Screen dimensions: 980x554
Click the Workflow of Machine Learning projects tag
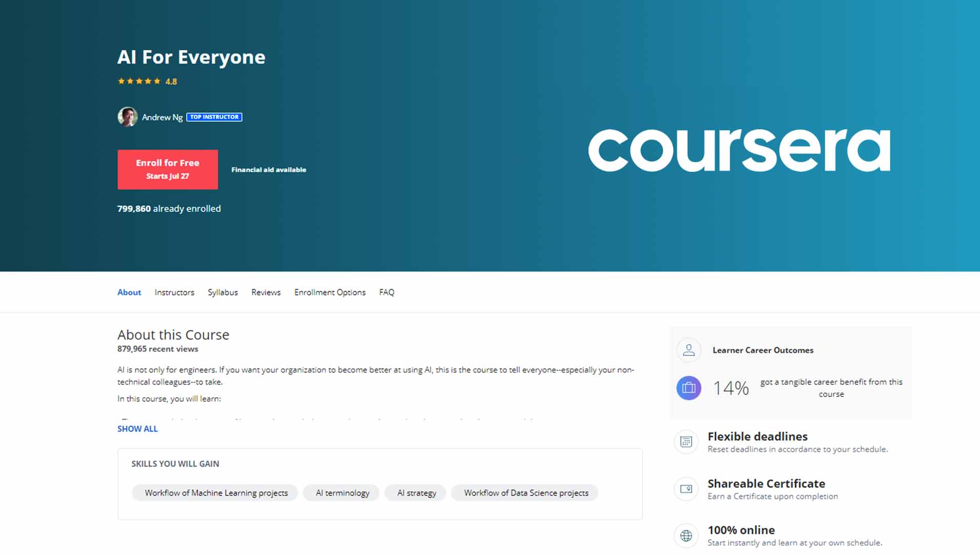[215, 492]
